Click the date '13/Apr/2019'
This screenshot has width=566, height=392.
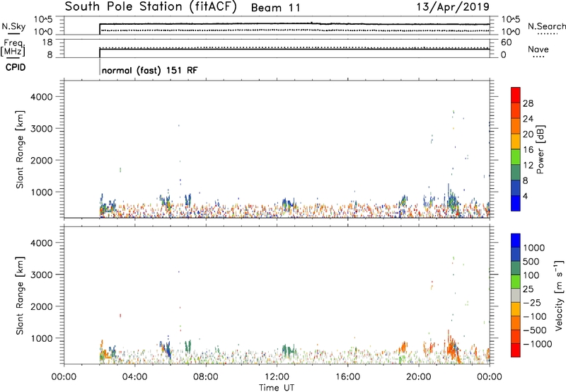(x=453, y=7)
